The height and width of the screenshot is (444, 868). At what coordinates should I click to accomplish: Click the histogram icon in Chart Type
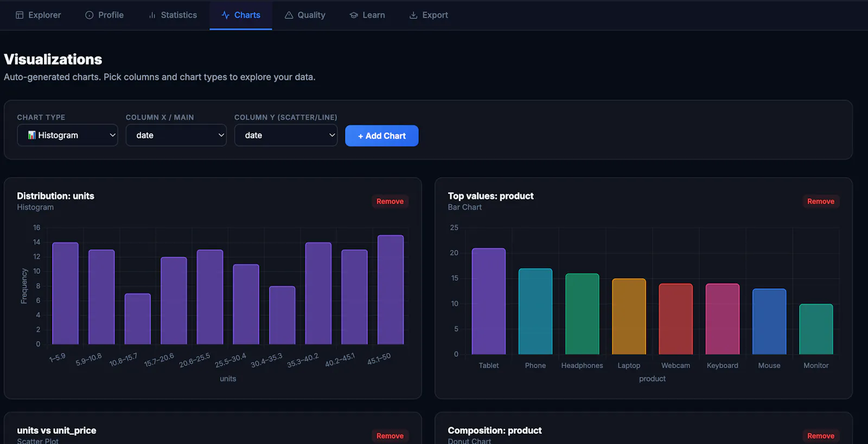(x=32, y=135)
